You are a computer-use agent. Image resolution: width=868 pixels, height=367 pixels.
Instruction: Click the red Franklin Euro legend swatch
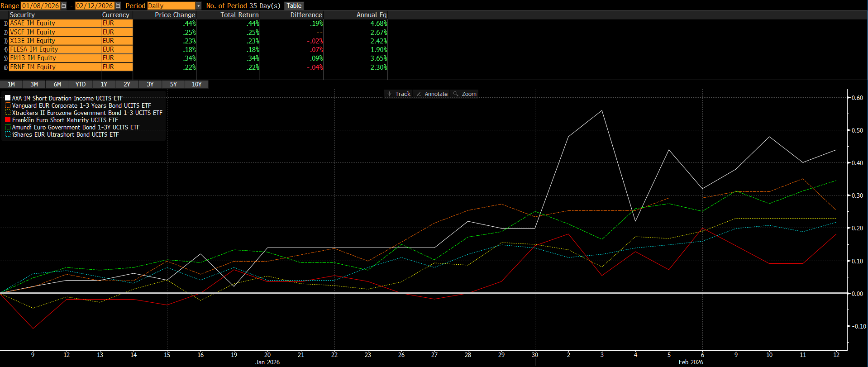8,120
